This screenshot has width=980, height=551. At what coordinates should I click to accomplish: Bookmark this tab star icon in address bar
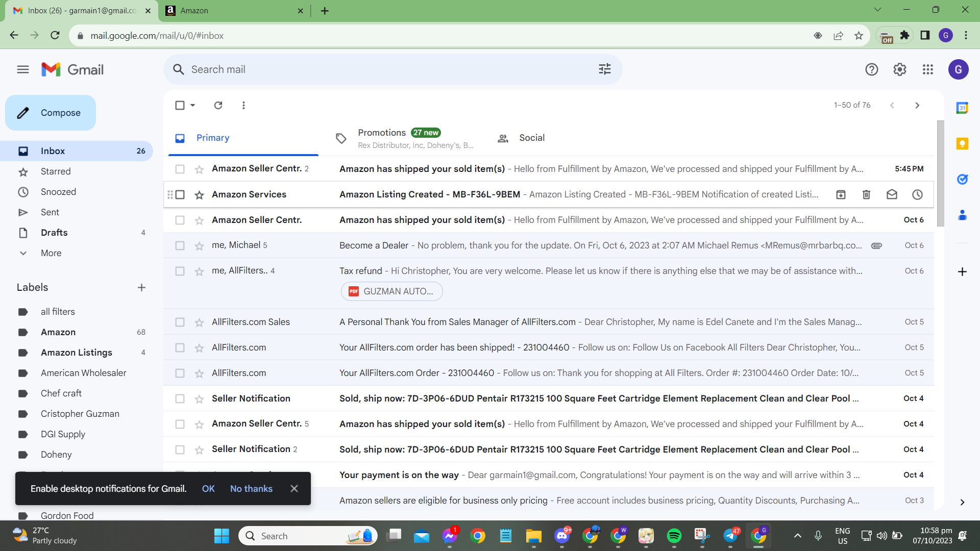point(859,35)
